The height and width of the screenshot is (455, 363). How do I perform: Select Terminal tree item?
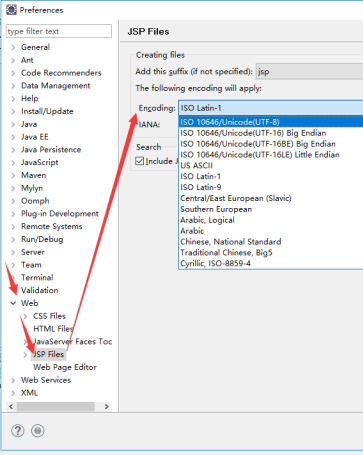pyautogui.click(x=37, y=278)
